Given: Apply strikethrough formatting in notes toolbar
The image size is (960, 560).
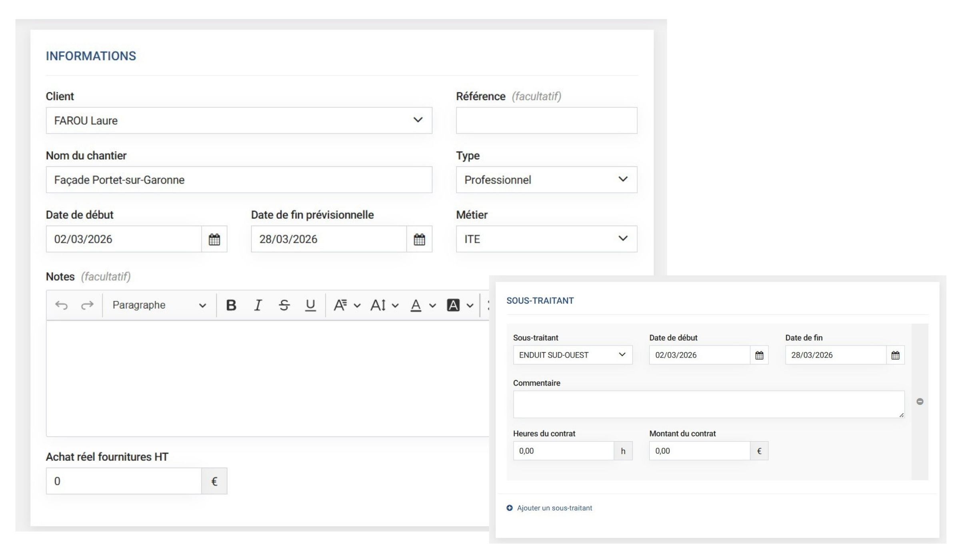Looking at the screenshot, I should [x=284, y=306].
